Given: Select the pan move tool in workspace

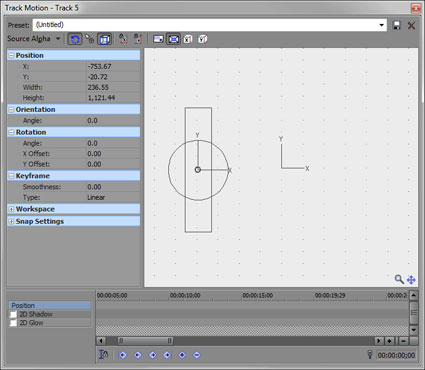Looking at the screenshot, I should pos(411,280).
